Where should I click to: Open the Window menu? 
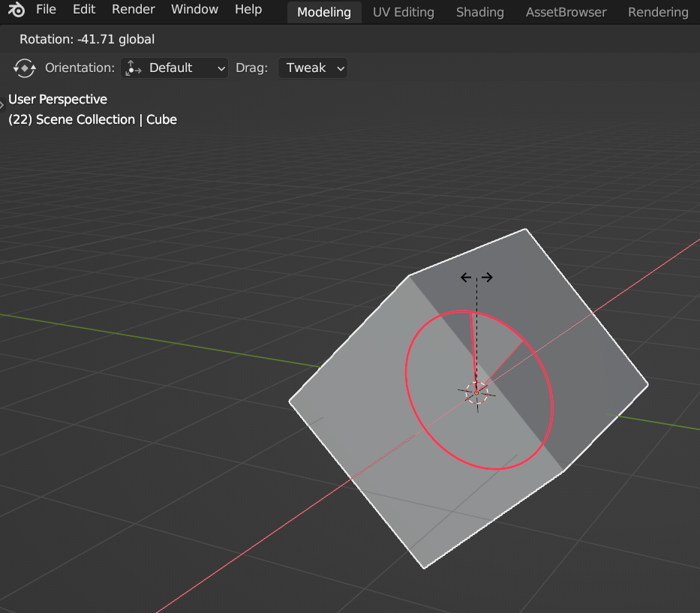pos(194,9)
